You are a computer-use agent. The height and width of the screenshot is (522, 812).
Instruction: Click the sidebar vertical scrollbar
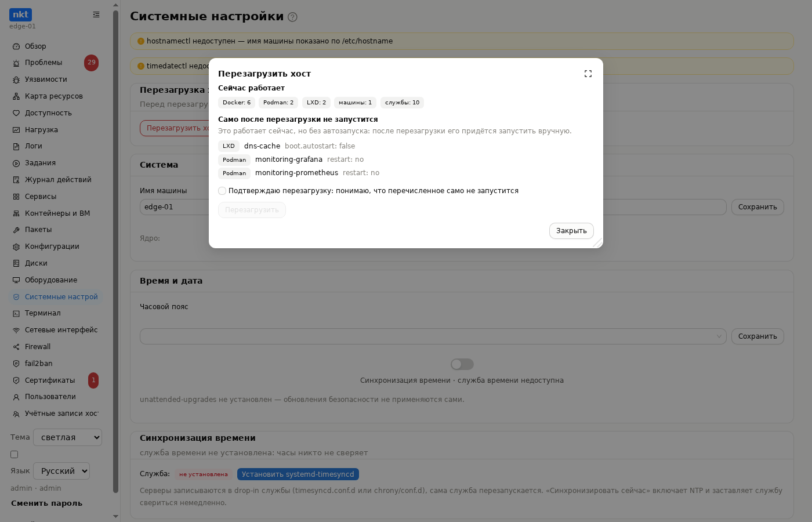tap(116, 249)
